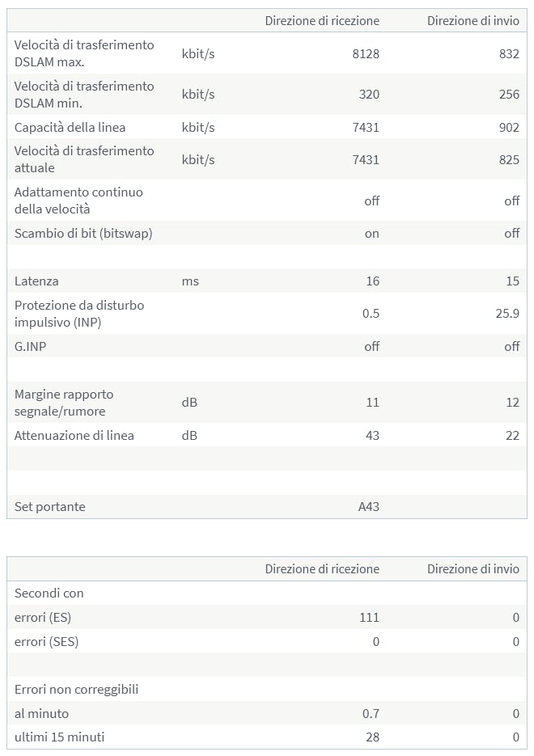Select the Attenuazione di linea 43 value

372,435
